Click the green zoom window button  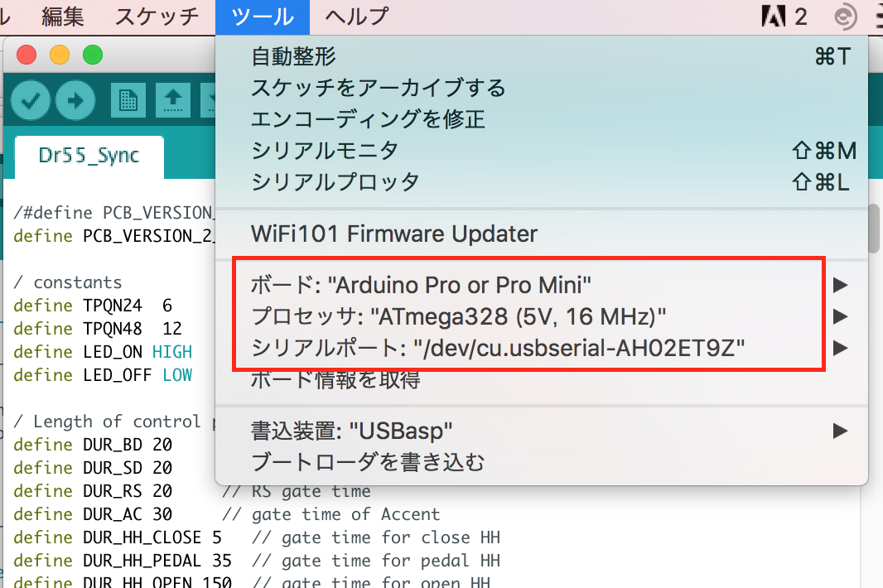point(93,55)
